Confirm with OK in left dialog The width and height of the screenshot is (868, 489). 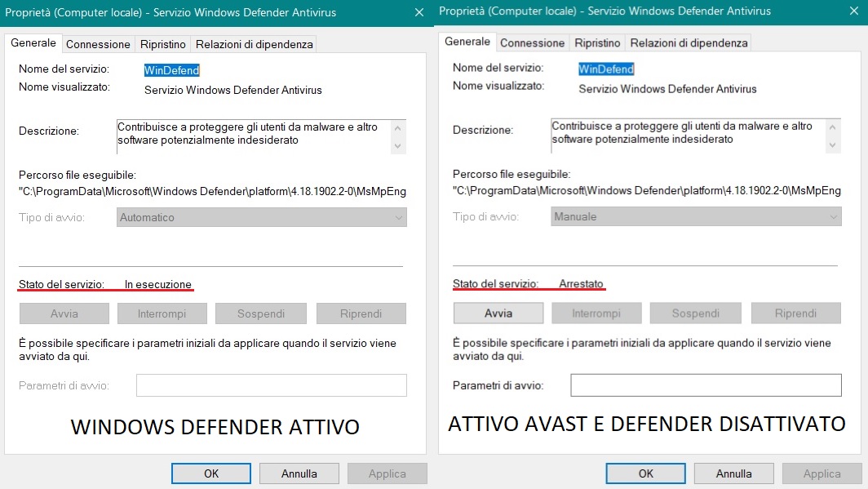pyautogui.click(x=211, y=473)
